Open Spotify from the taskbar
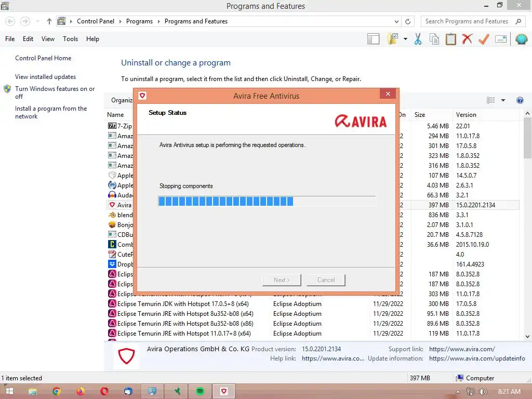 [200, 391]
